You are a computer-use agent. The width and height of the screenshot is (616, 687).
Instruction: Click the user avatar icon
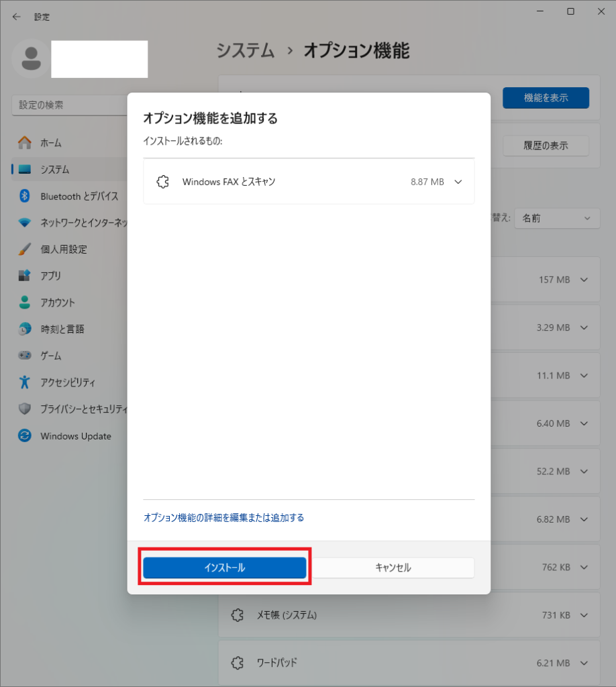click(31, 59)
